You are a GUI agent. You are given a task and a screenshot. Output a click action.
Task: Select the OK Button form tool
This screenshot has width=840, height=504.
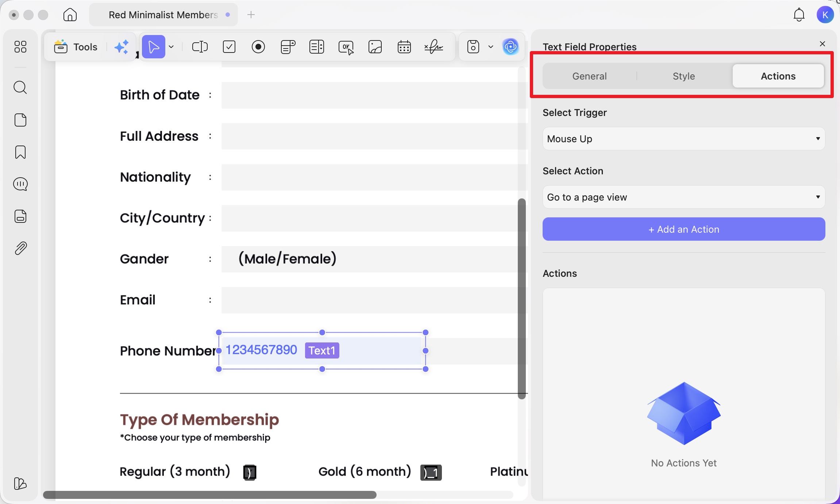[346, 47]
